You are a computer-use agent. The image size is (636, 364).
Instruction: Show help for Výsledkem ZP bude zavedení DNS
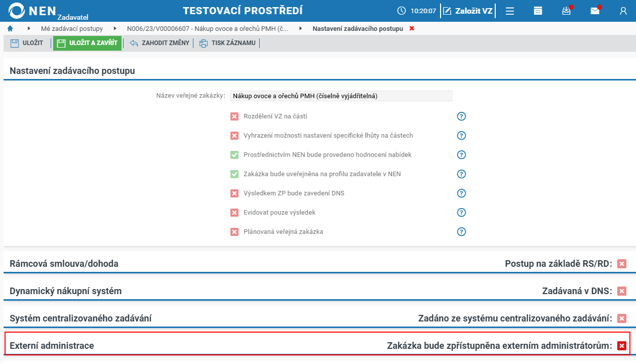tap(461, 193)
